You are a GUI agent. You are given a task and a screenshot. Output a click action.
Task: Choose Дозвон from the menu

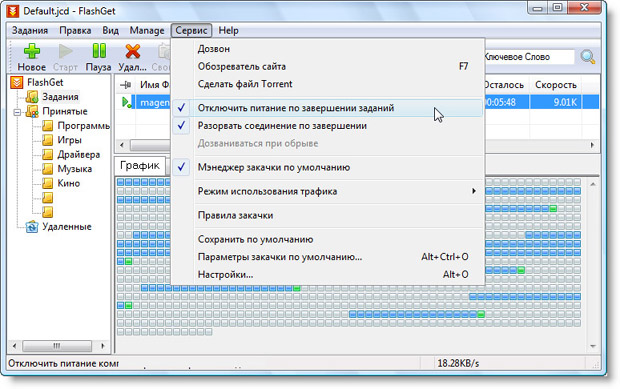point(327,49)
